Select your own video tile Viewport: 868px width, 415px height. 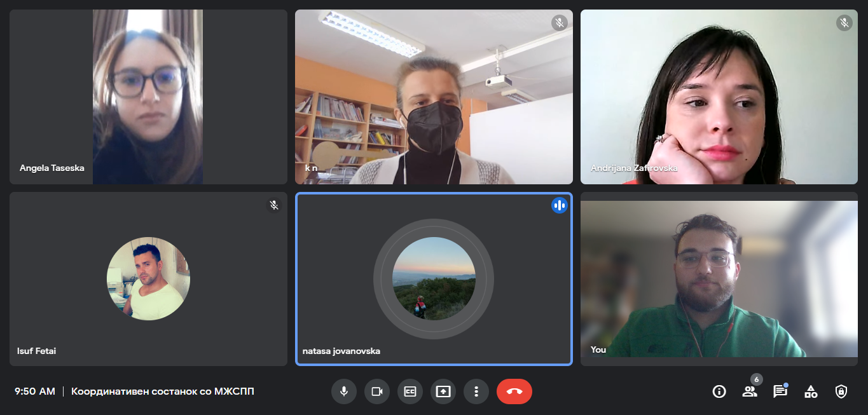coord(719,278)
